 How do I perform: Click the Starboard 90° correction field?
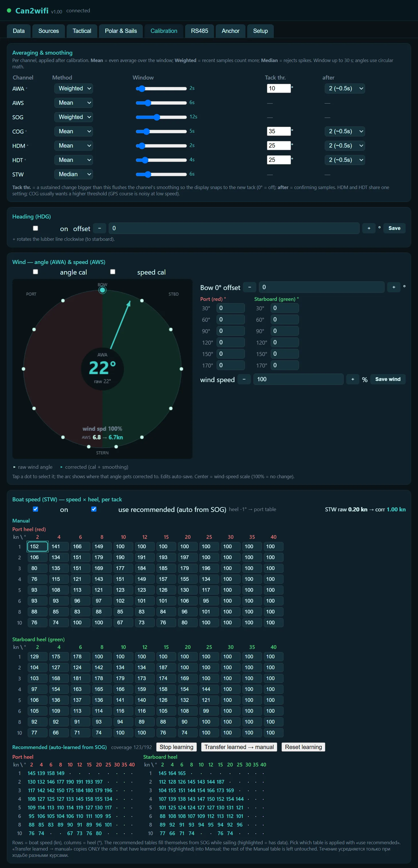tap(285, 331)
